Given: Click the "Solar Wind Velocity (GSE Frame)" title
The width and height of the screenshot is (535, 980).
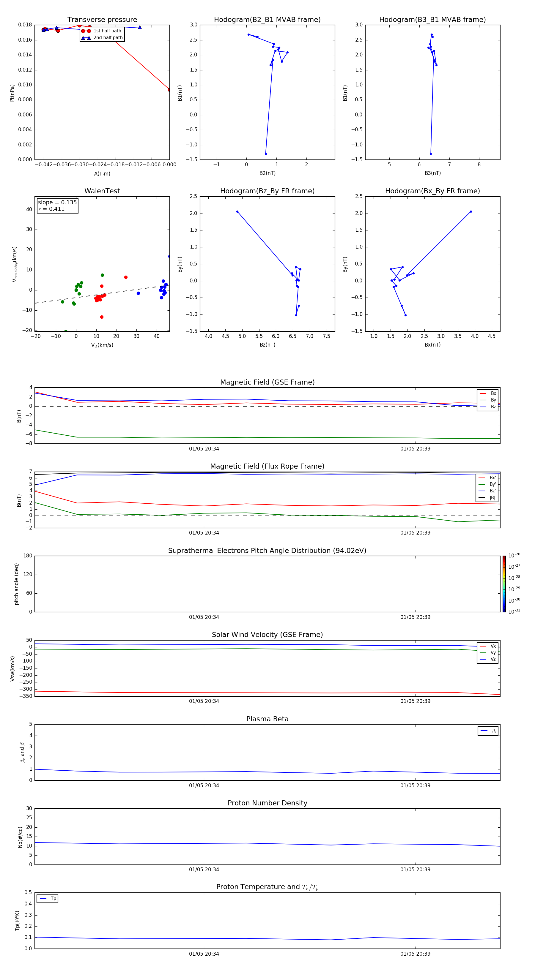Looking at the screenshot, I should coord(267,635).
